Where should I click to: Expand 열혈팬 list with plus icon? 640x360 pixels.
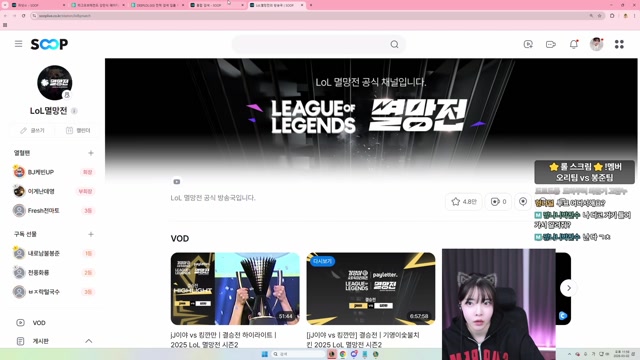click(x=91, y=153)
